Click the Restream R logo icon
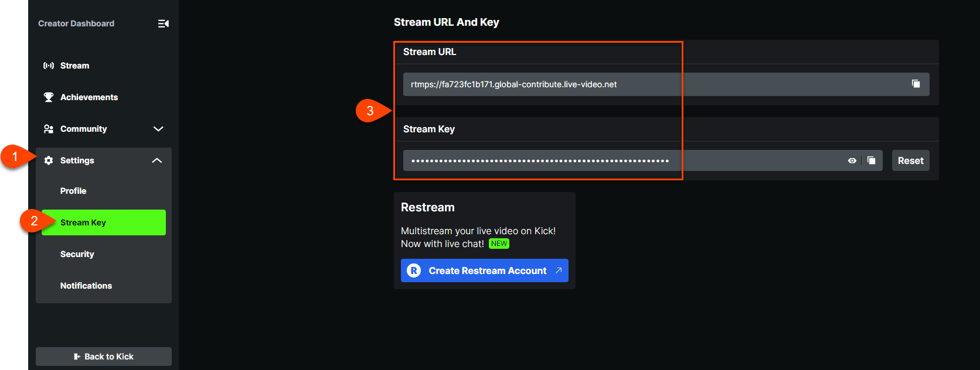Viewport: 980px width, 370px height. [414, 270]
